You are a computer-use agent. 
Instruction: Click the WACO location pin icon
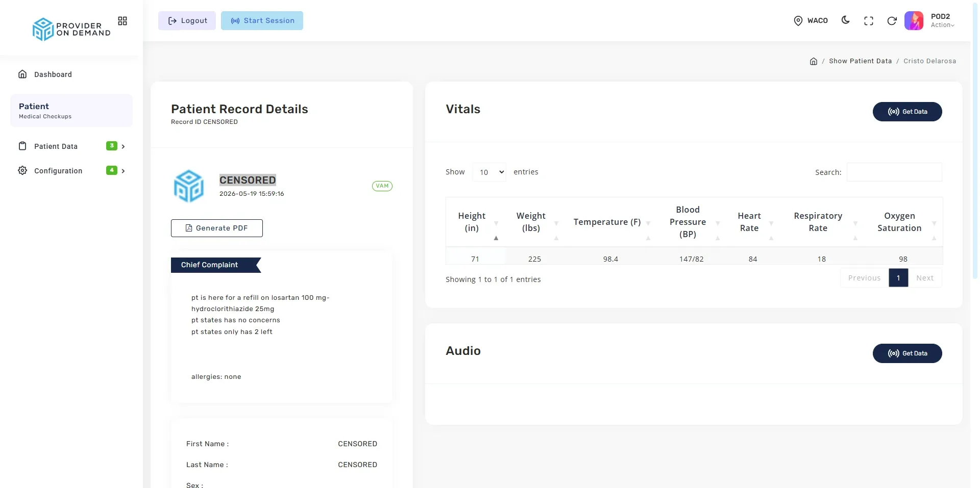coord(798,21)
